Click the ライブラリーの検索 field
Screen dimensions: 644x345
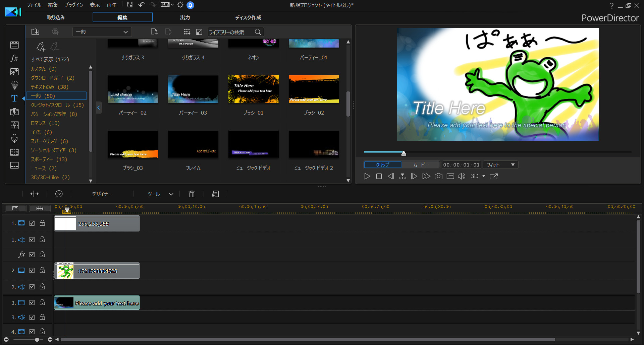click(x=231, y=32)
